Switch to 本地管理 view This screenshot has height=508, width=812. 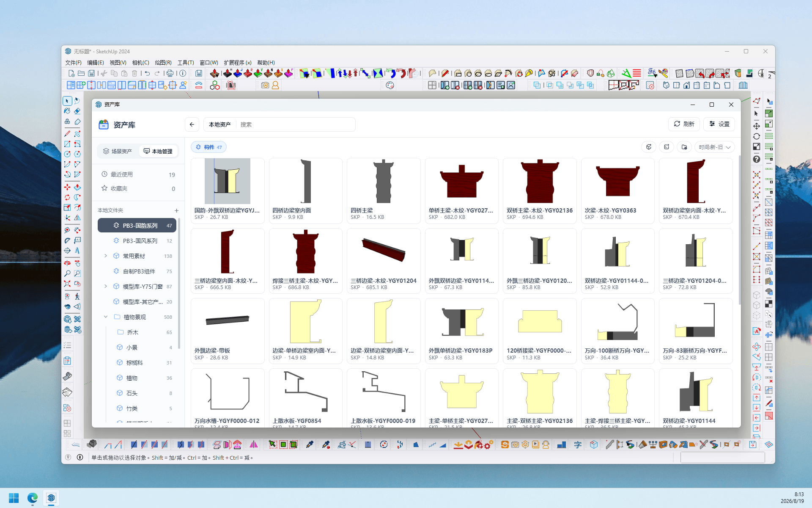158,151
